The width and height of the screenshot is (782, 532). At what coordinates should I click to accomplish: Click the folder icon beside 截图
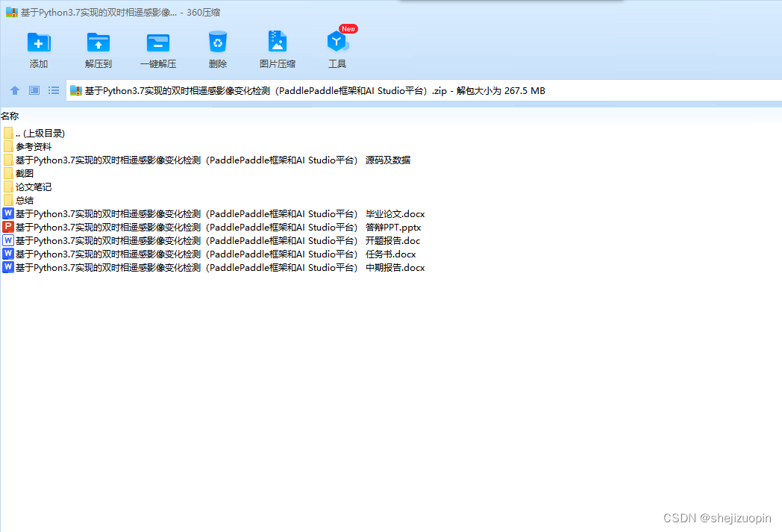[x=8, y=174]
